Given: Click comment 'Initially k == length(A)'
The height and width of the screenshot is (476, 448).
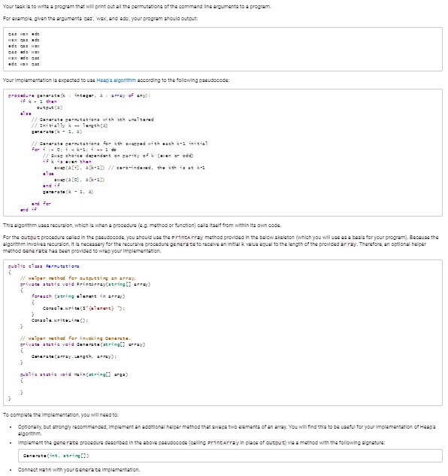Looking at the screenshot, I should [x=69, y=126].
